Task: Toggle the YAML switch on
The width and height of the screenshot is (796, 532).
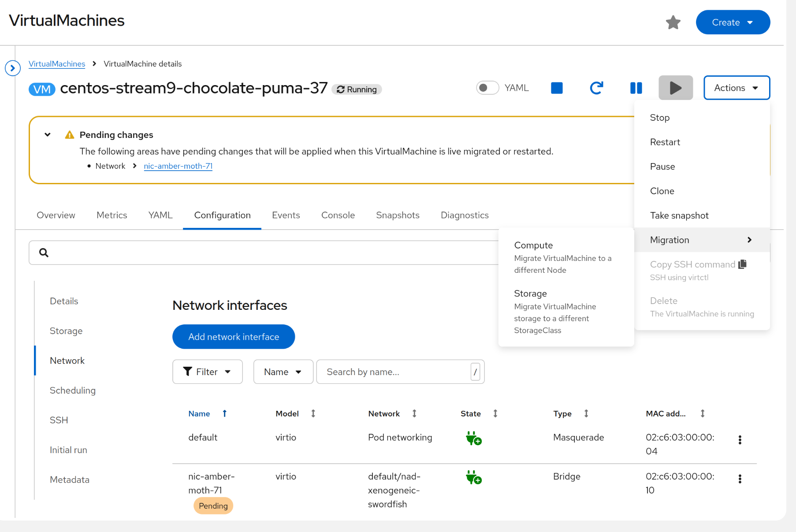Action: click(x=487, y=88)
